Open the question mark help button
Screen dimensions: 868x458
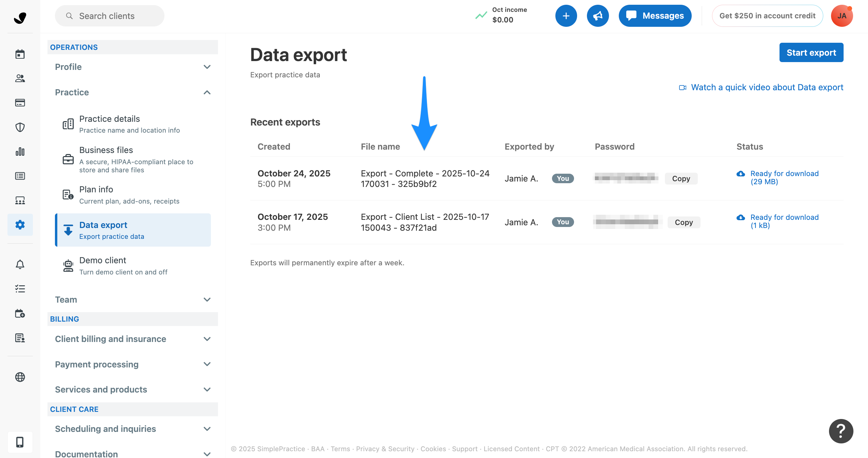click(841, 431)
